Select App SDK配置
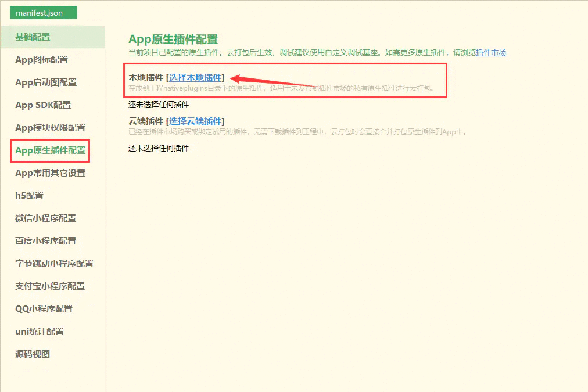This screenshot has height=392, width=588. click(x=41, y=105)
